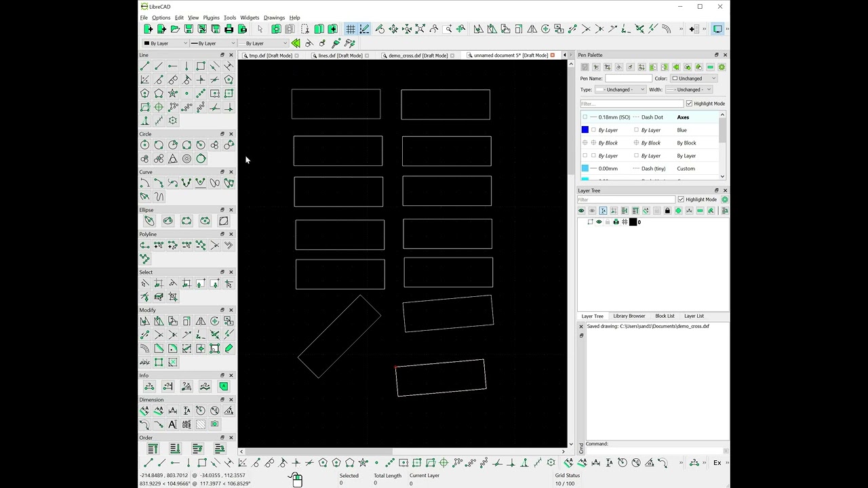Hide layer 0 using eye icon

point(599,222)
